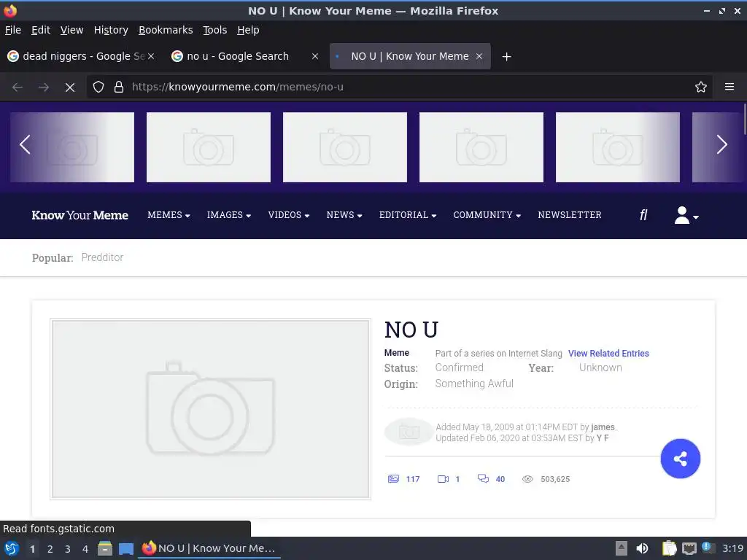Viewport: 747px width, 560px height.
Task: Click the show desktop icon in taskbar
Action: (x=125, y=548)
